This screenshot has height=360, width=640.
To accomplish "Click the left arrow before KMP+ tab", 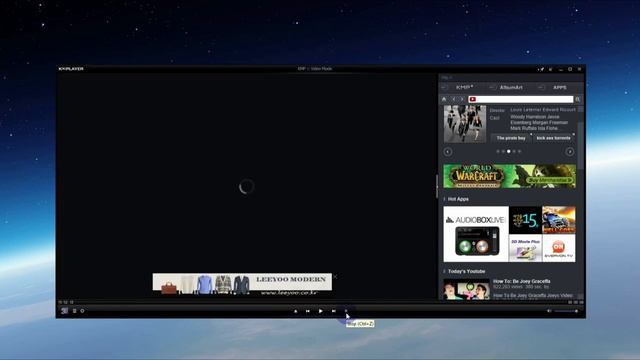I will (x=444, y=87).
